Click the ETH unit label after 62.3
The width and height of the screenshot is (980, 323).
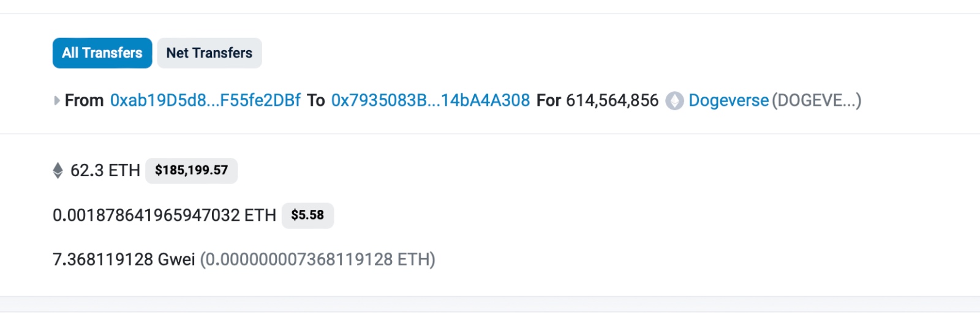click(x=124, y=170)
